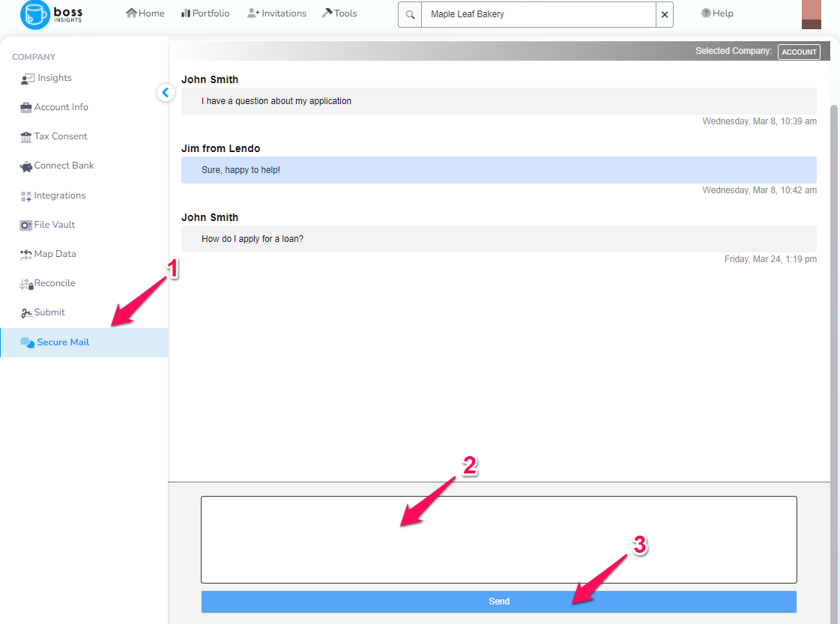The height and width of the screenshot is (624, 840).
Task: Click the search magnifier icon
Action: (x=410, y=14)
